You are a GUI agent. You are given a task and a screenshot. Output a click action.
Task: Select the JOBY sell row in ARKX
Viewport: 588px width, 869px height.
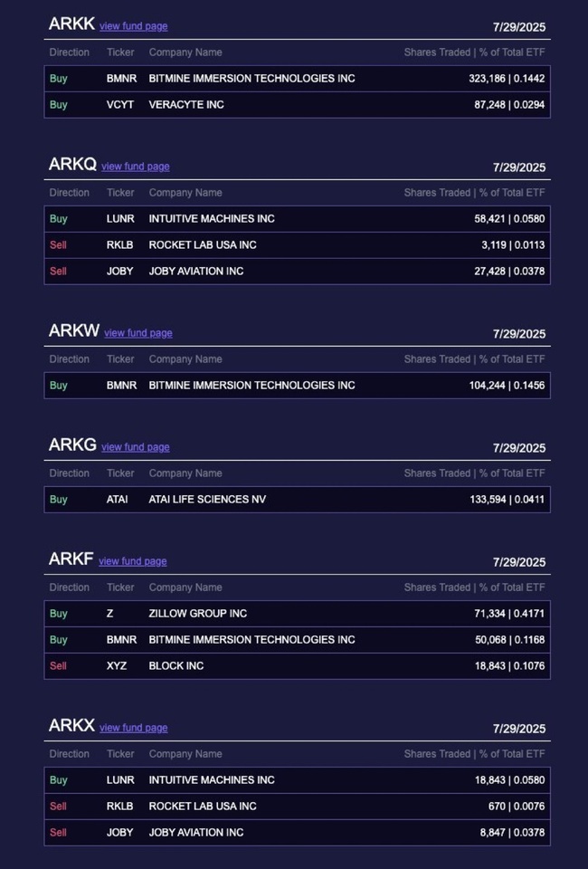coord(298,832)
